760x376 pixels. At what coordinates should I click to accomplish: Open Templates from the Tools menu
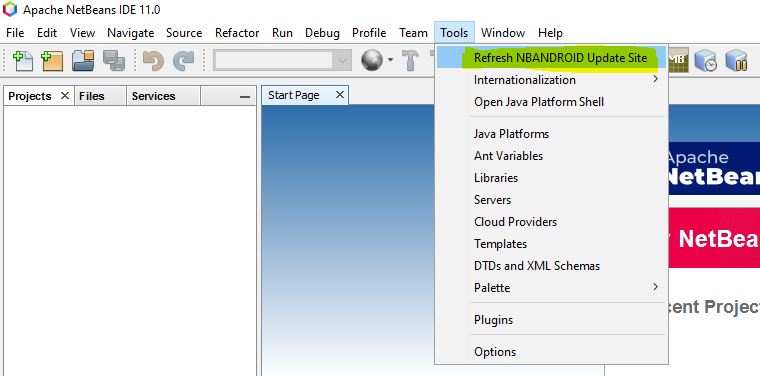[x=552, y=244]
